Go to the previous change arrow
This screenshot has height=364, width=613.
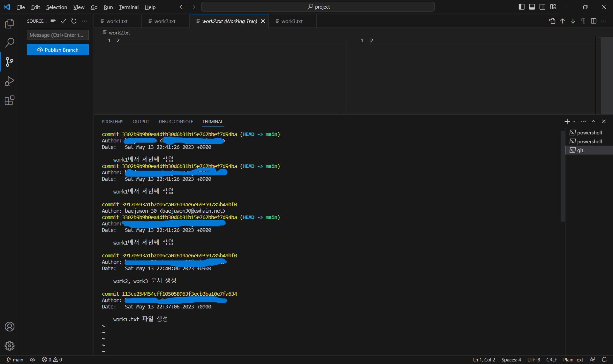coord(563,21)
